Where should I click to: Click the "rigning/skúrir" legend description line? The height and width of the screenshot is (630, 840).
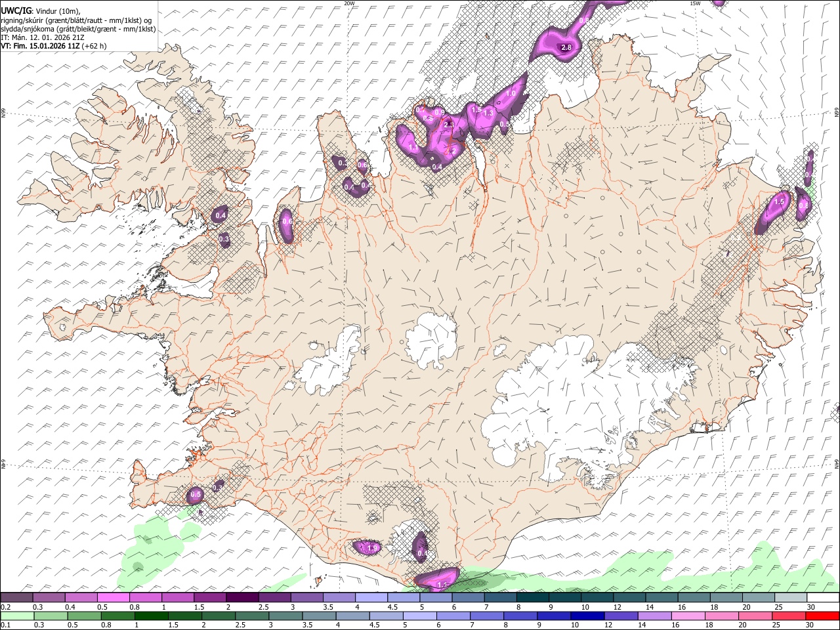click(x=76, y=20)
